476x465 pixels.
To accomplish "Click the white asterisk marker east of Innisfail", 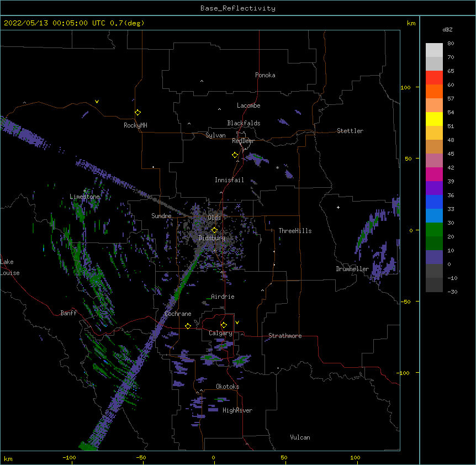I will pyautogui.click(x=277, y=168).
